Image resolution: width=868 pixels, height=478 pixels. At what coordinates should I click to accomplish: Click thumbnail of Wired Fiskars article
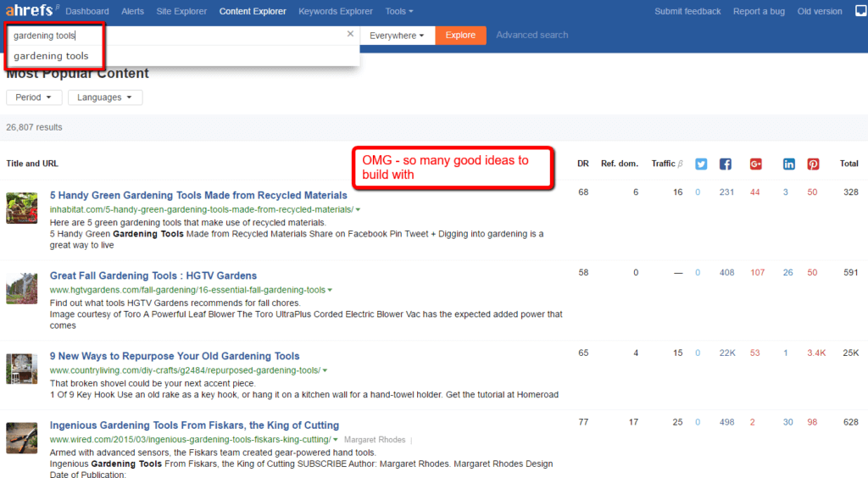(x=21, y=437)
